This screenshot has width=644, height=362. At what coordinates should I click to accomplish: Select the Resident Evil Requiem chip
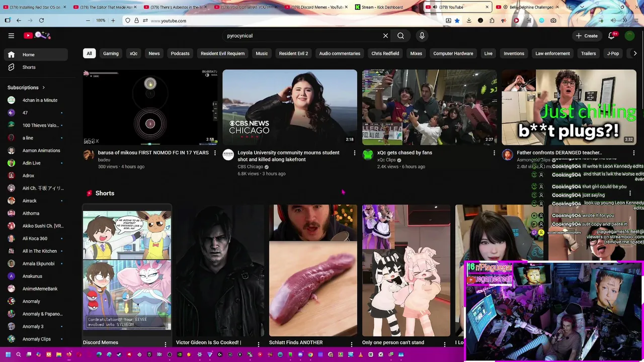pos(222,53)
